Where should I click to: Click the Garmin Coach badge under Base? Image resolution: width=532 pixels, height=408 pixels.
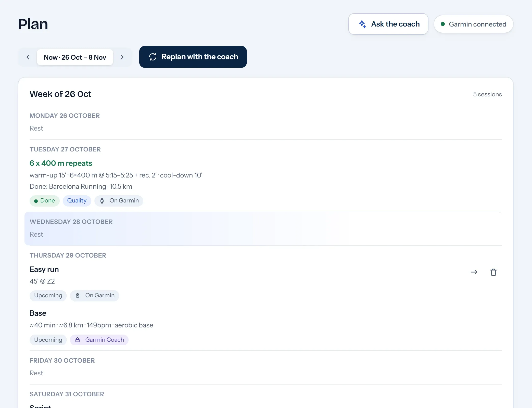point(99,340)
